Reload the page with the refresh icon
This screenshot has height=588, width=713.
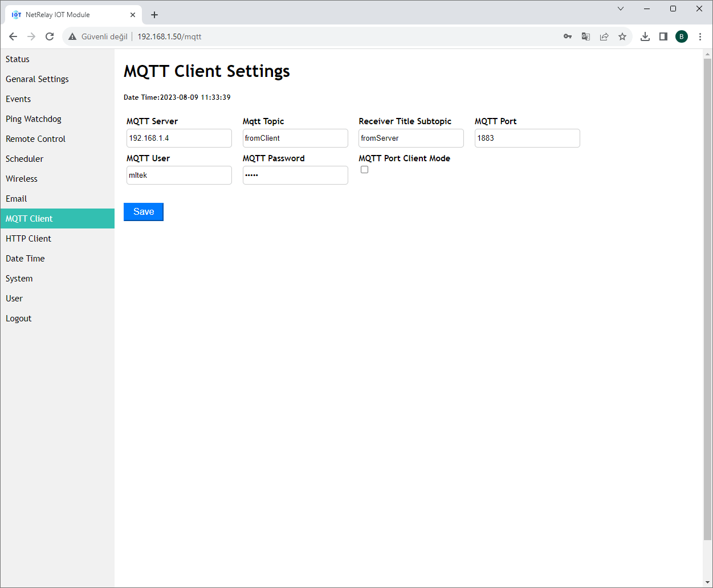coord(49,36)
